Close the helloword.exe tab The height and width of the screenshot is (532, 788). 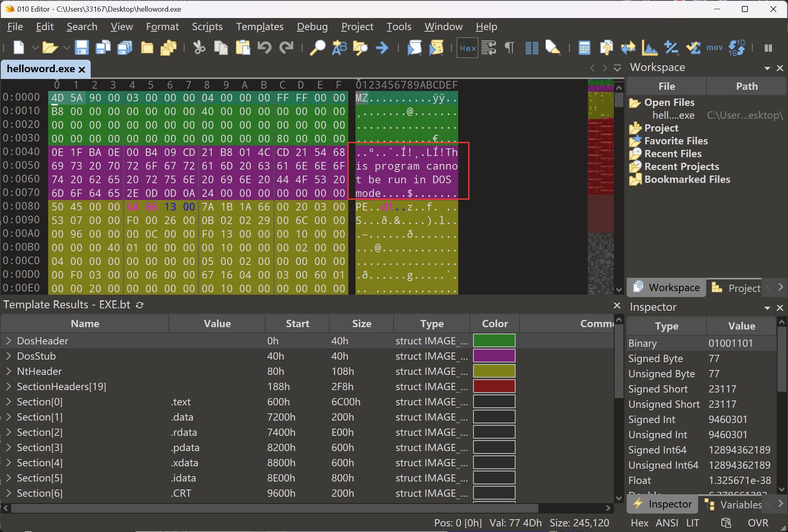point(82,69)
